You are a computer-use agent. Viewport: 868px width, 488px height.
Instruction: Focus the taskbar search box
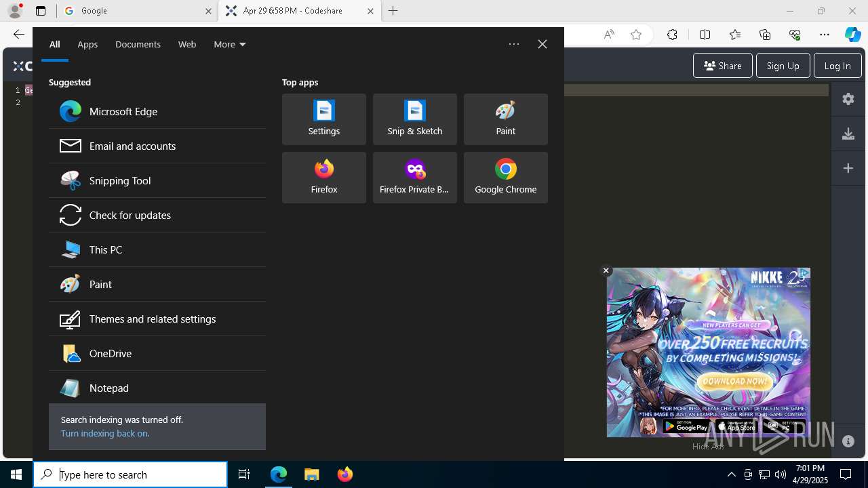130,474
